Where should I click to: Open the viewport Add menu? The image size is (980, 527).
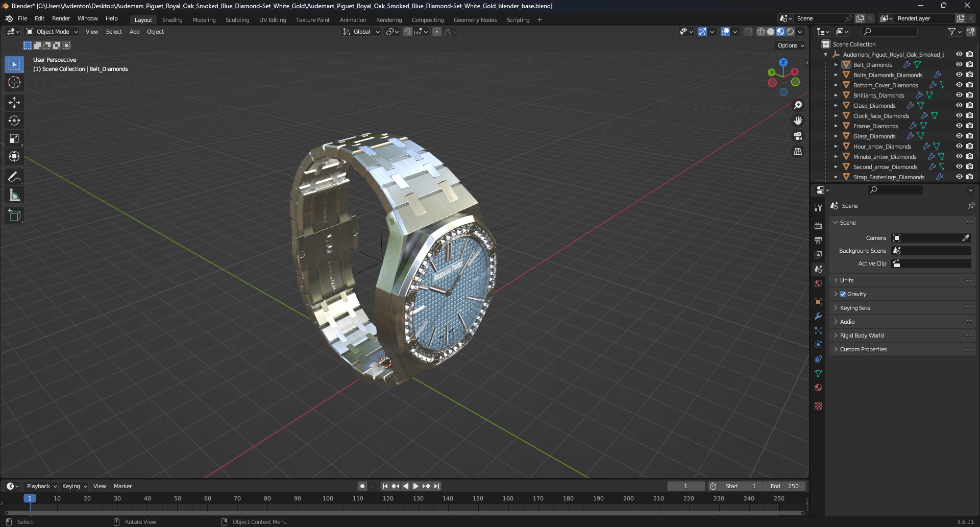(134, 32)
